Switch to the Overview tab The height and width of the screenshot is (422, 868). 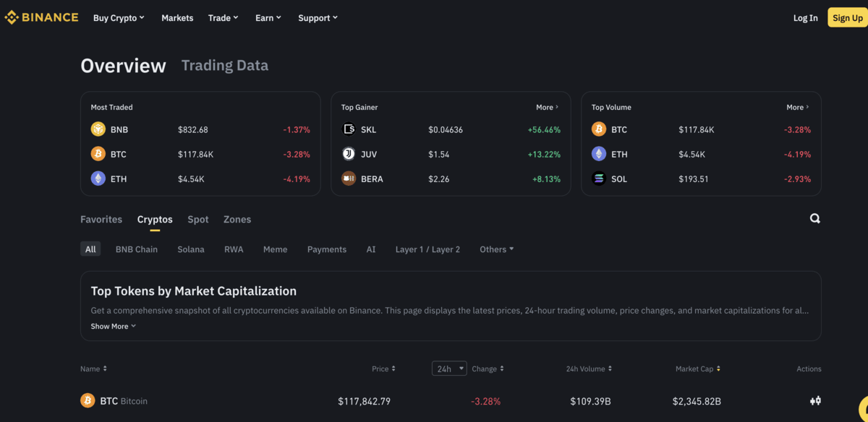click(x=123, y=66)
